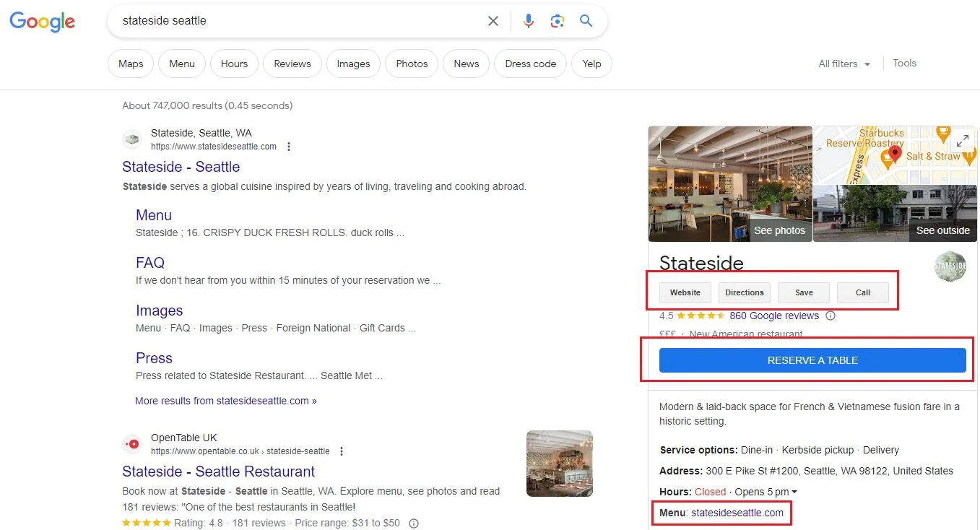Click the Google logo
Screen dimensions: 980x530
click(x=42, y=22)
